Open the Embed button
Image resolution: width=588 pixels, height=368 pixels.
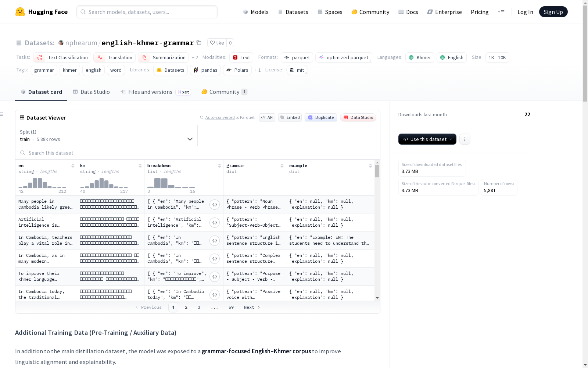(x=290, y=117)
